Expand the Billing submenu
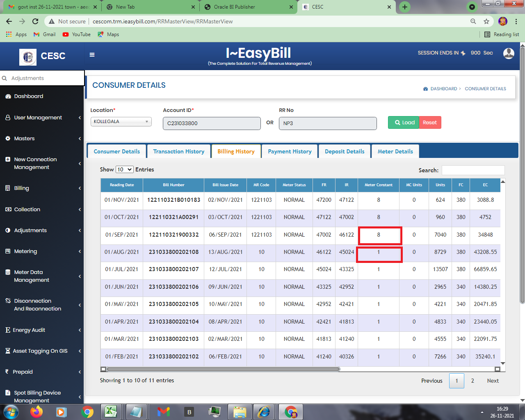This screenshot has height=420, width=525. [x=80, y=188]
